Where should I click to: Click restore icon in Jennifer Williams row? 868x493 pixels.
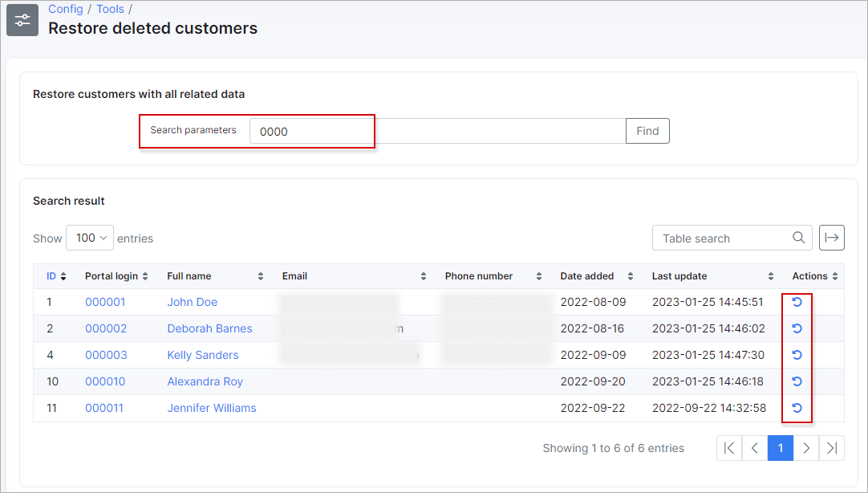pyautogui.click(x=797, y=408)
